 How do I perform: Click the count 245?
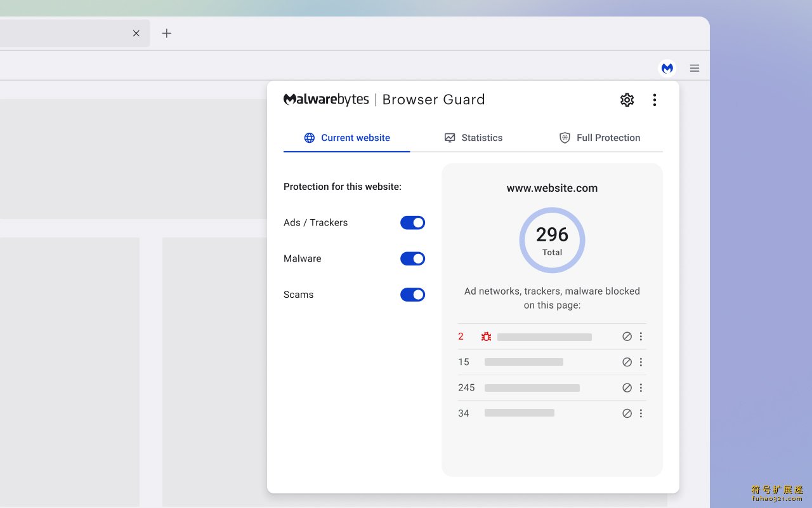[x=466, y=387]
